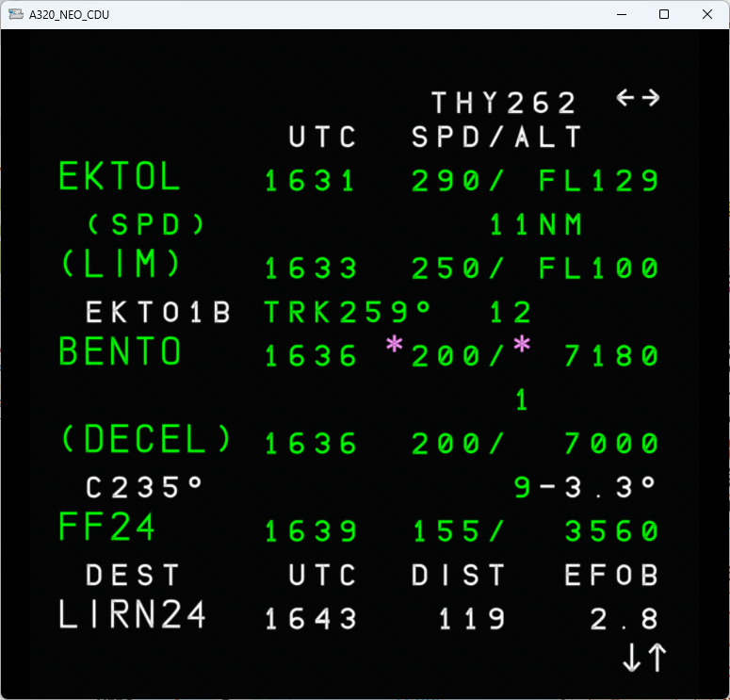The height and width of the screenshot is (700, 730).
Task: Click the up-down scroll arrows at bottom right
Action: [644, 658]
